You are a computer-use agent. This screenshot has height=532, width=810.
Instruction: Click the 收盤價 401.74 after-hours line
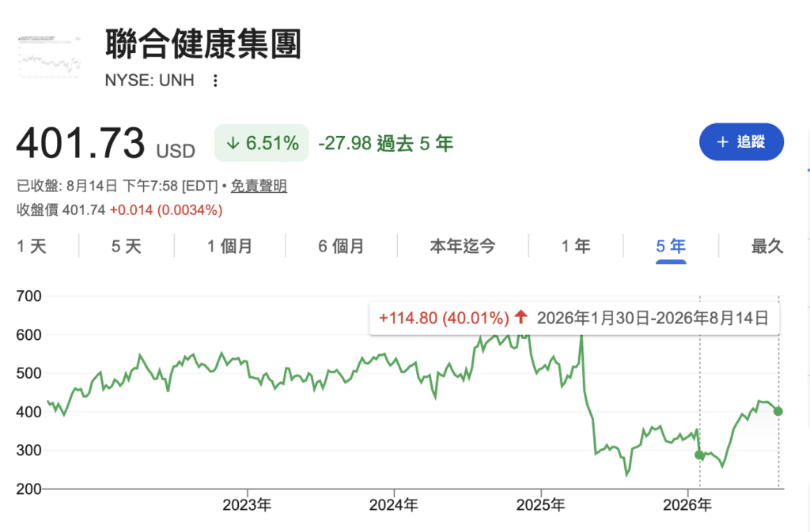tap(119, 210)
